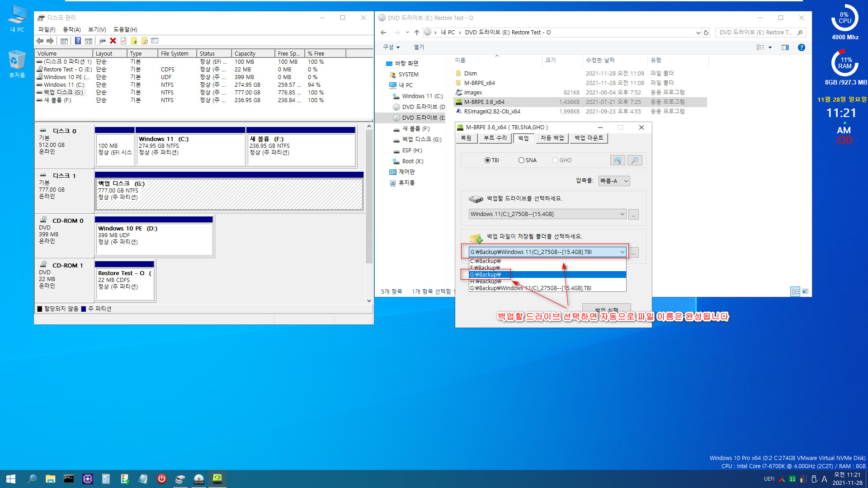Select RSImageX2.82-Ob_x64 file in Explorer

pos(580,112)
